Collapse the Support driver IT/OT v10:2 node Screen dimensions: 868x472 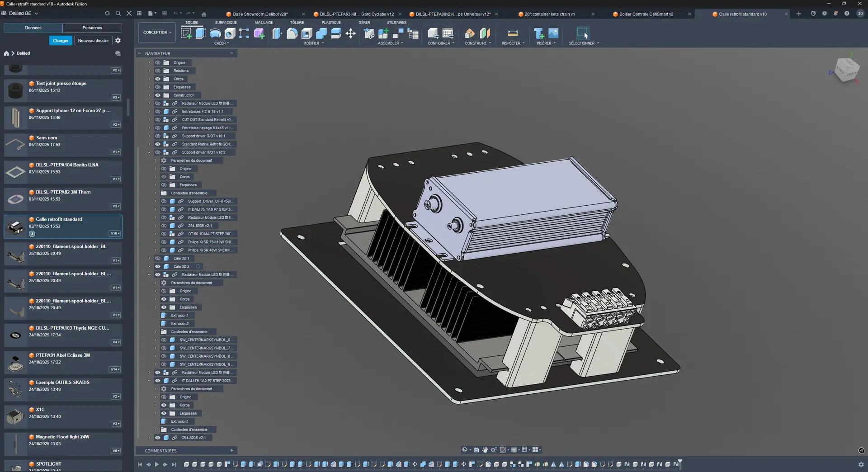pyautogui.click(x=149, y=152)
